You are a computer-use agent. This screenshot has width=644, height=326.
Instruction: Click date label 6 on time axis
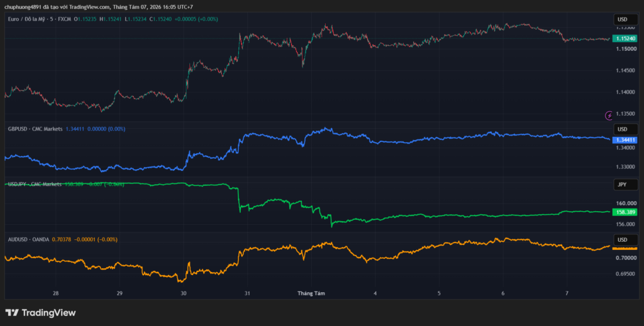[502, 293]
